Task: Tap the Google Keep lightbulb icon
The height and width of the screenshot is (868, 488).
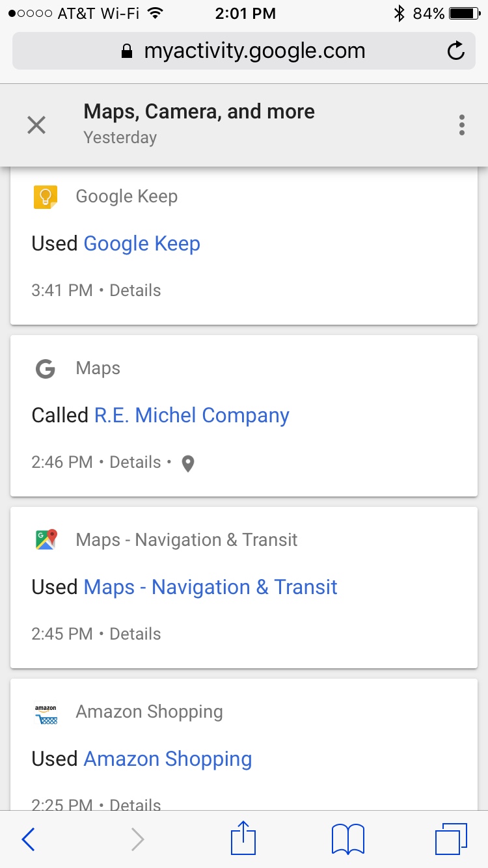Action: 46,197
